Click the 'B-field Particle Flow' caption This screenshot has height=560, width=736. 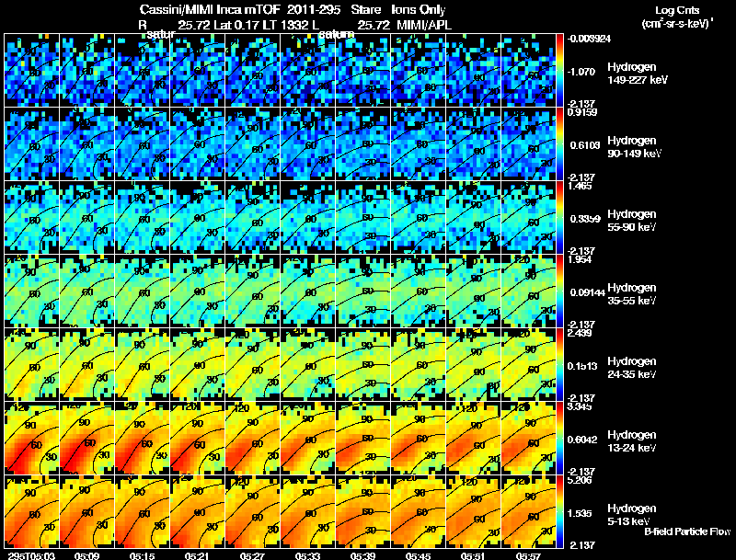[x=687, y=531]
